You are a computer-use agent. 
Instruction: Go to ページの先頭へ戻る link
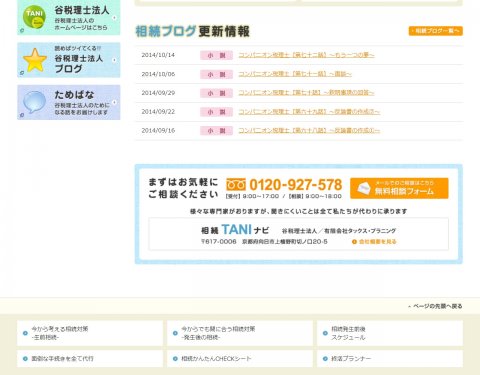(x=435, y=306)
